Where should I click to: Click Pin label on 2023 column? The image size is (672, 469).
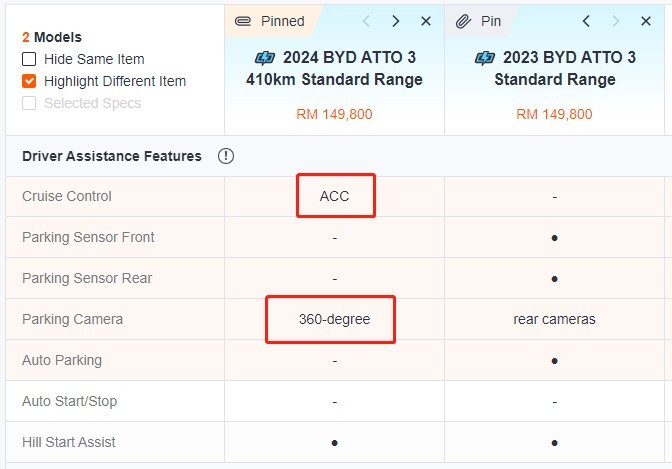[491, 21]
